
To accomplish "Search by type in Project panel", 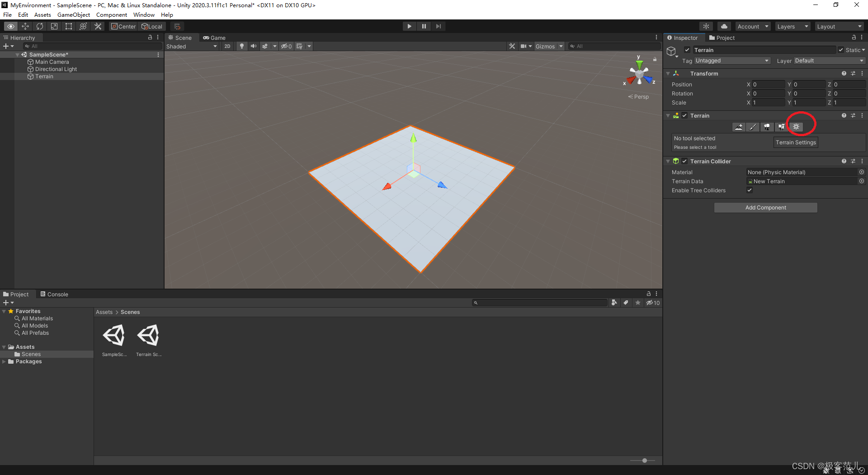I will tap(614, 303).
